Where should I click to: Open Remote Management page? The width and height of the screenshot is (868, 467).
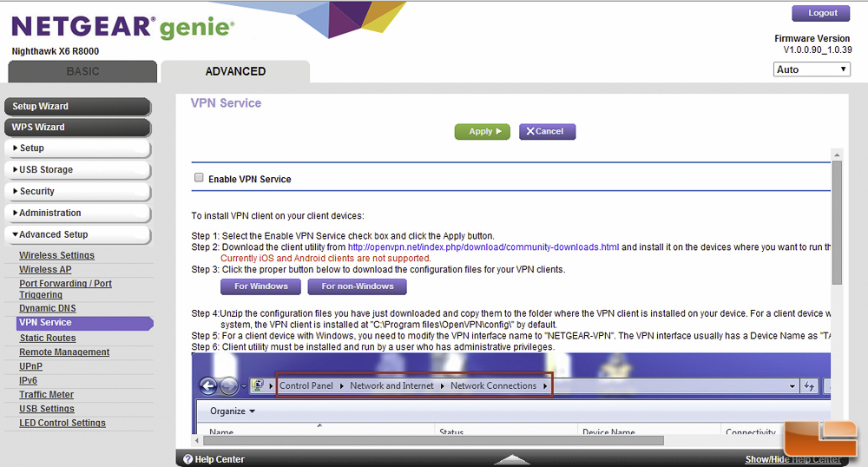pyautogui.click(x=64, y=352)
